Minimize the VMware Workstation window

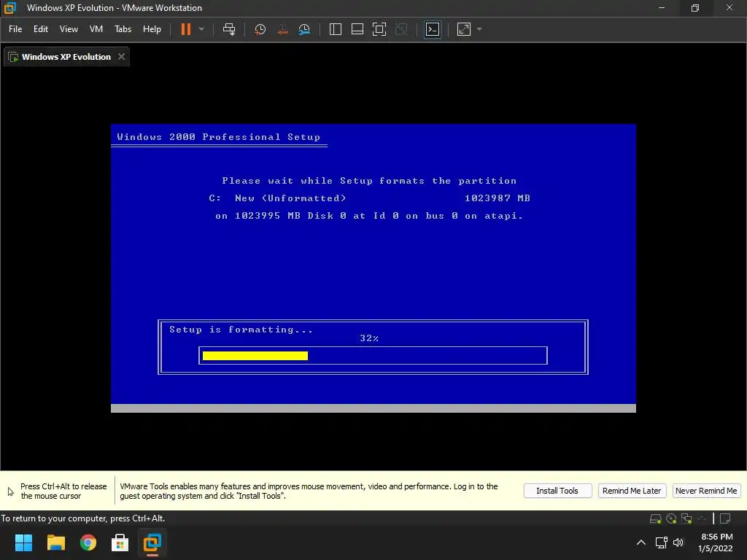661,7
